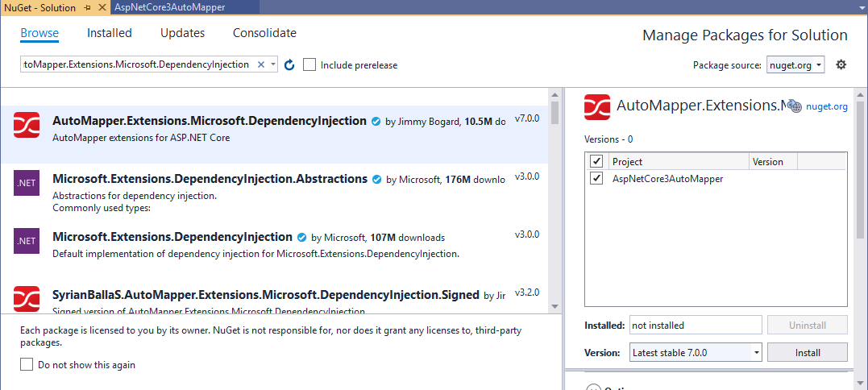This screenshot has width=868, height=390.
Task: Close the NuGet - Solution tab
Action: click(102, 8)
